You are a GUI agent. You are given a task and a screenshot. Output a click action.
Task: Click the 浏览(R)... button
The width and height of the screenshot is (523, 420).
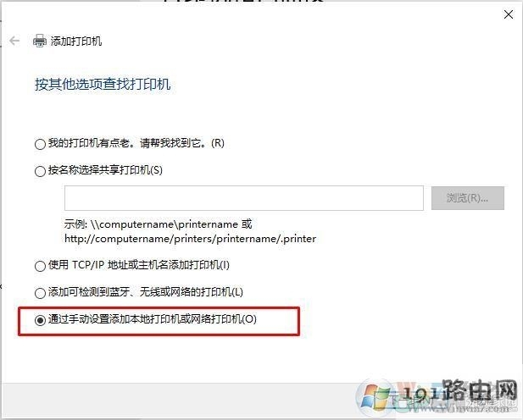pyautogui.click(x=468, y=198)
